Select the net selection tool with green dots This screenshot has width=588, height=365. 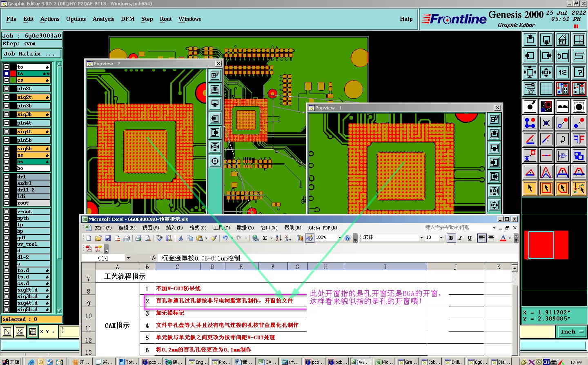click(579, 188)
